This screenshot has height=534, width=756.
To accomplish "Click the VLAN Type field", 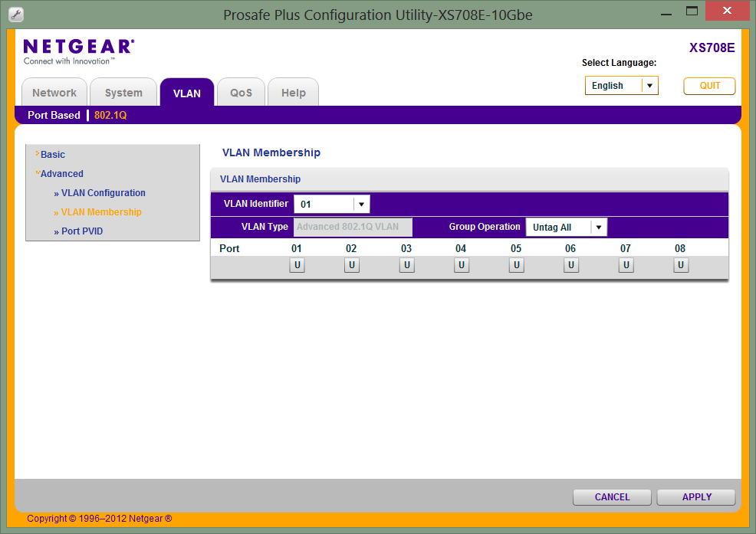I will 353,227.
